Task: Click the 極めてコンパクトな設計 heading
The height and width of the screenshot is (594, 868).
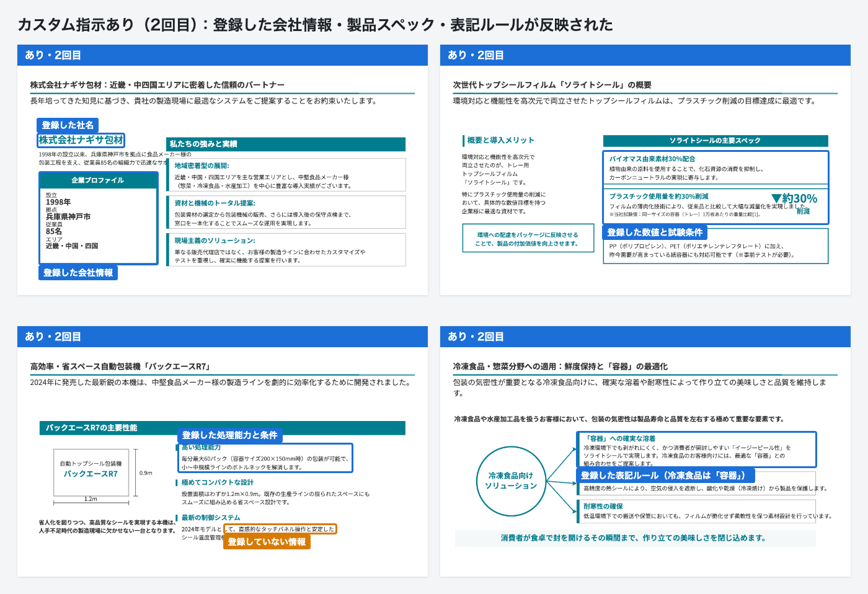Action: pos(218,482)
